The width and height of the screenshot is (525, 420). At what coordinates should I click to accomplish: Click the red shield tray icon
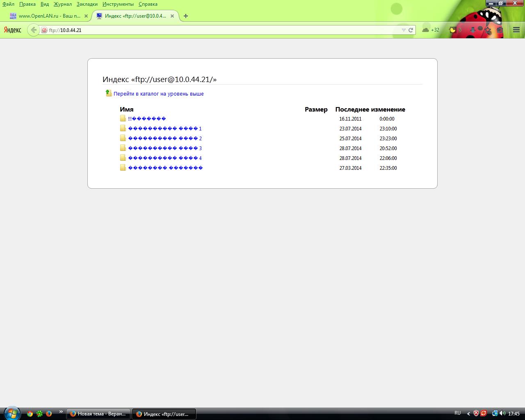[476, 413]
